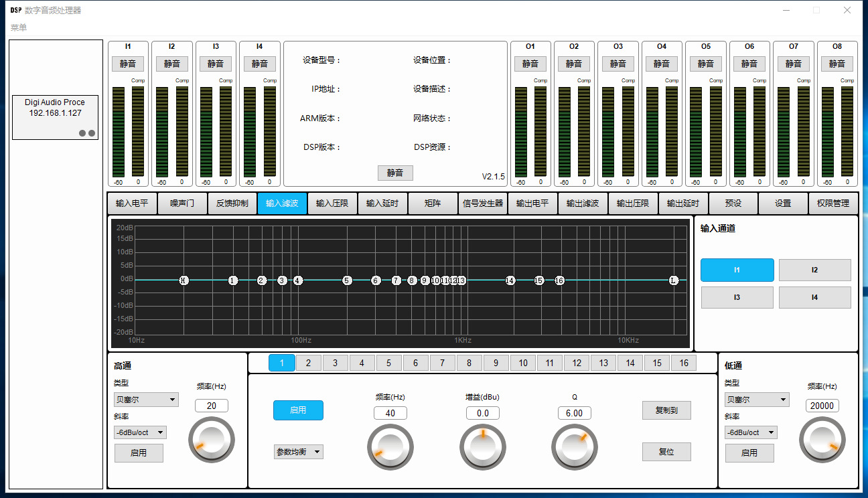
Task: Click the band gain (dBu) knob
Action: [x=483, y=447]
